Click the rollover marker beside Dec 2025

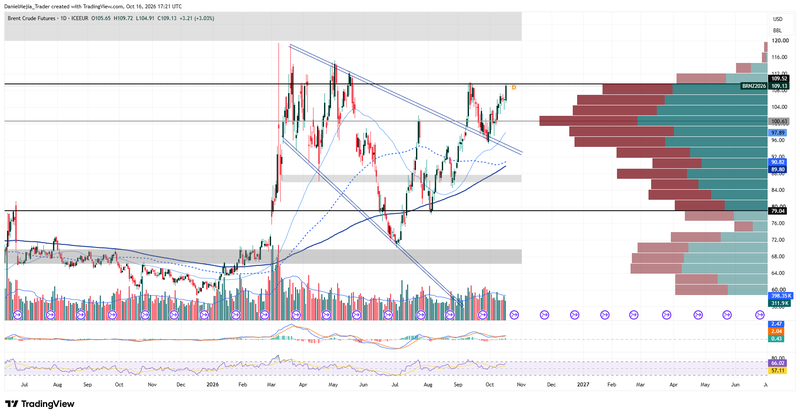click(174, 315)
